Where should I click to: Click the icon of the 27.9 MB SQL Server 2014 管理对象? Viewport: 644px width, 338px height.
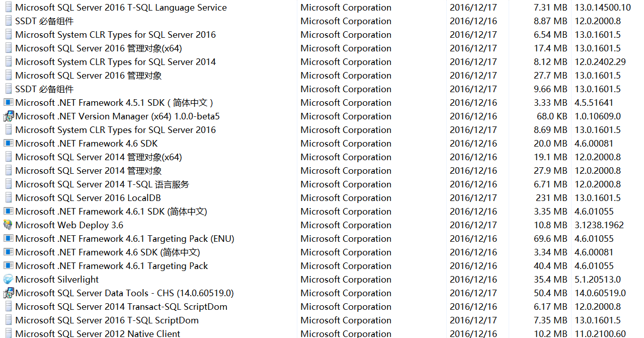coord(8,170)
